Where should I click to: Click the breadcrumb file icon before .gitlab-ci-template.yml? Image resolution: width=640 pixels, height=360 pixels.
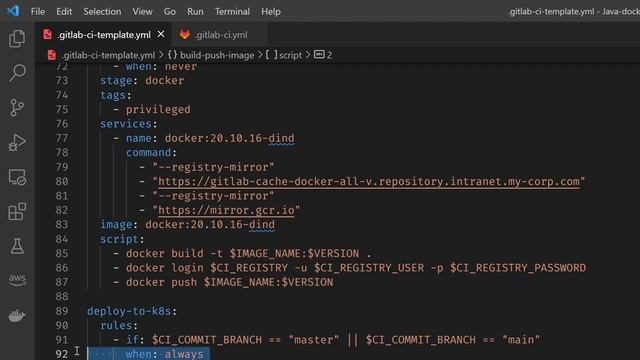click(51, 55)
